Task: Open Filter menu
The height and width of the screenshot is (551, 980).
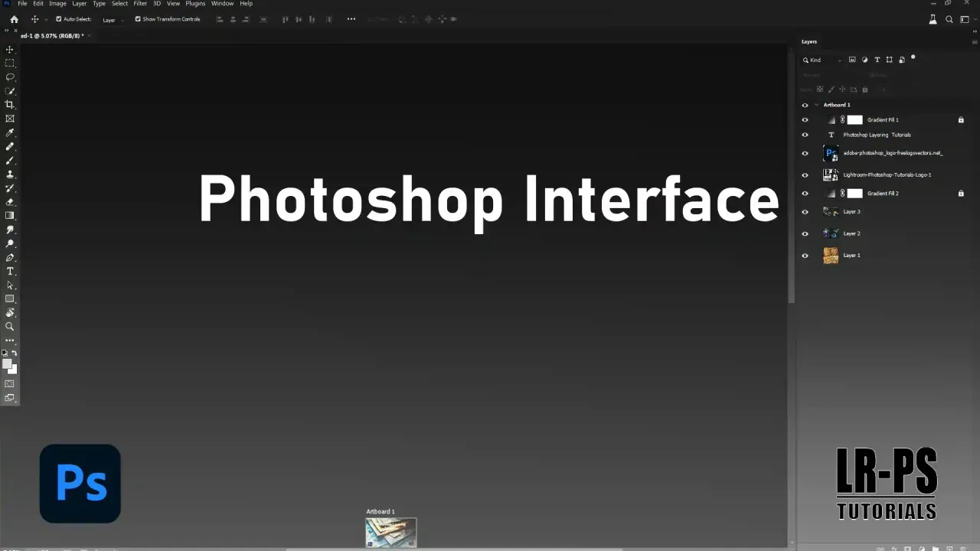Action: click(140, 4)
